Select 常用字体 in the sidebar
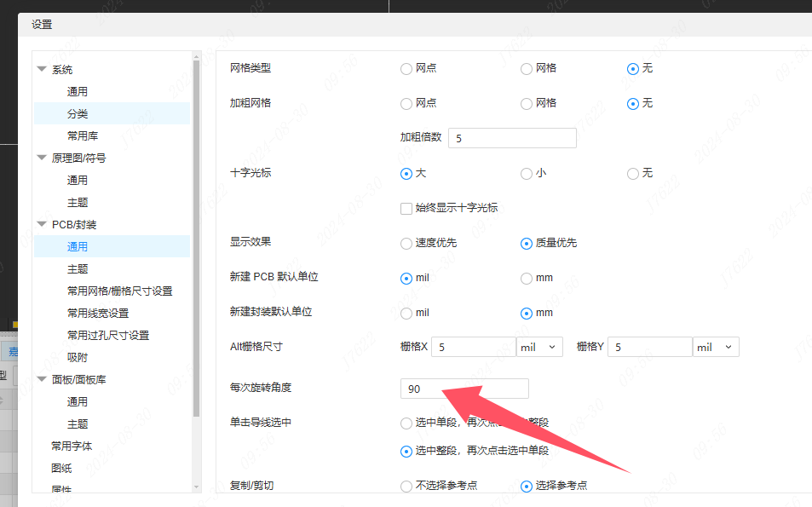This screenshot has height=507, width=812. click(x=72, y=446)
